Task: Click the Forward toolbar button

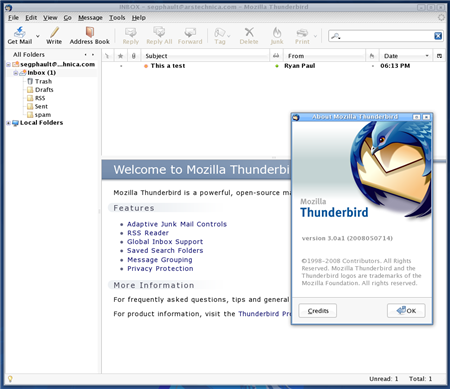Action: click(x=190, y=35)
